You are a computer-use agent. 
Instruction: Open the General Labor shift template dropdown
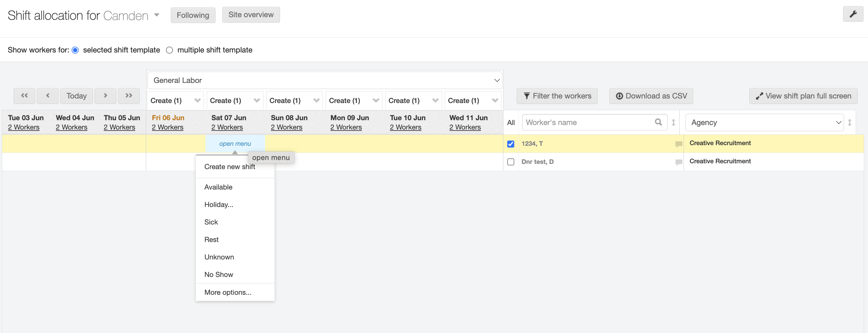325,80
